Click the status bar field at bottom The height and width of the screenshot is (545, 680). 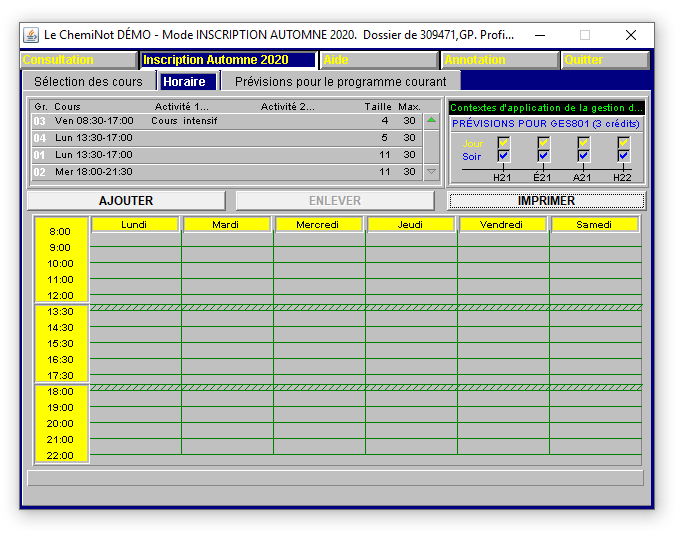click(x=335, y=478)
